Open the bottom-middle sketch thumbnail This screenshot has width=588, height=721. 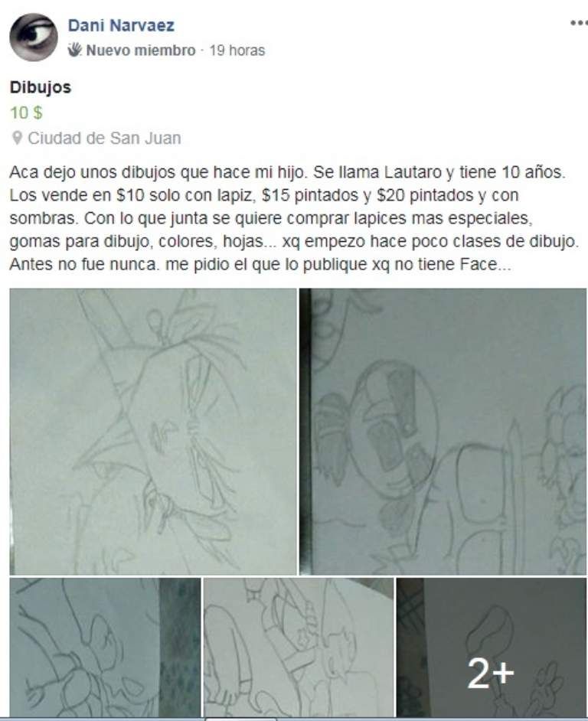(298, 647)
